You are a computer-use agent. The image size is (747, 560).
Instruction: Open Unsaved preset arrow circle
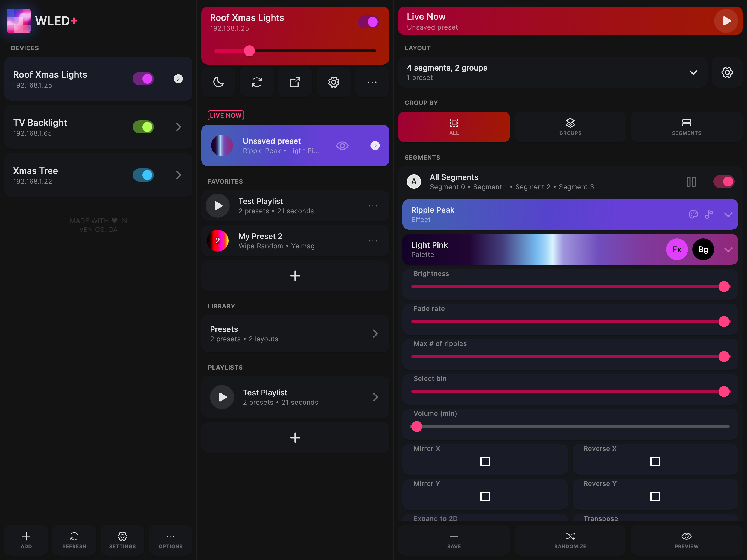[x=375, y=145]
